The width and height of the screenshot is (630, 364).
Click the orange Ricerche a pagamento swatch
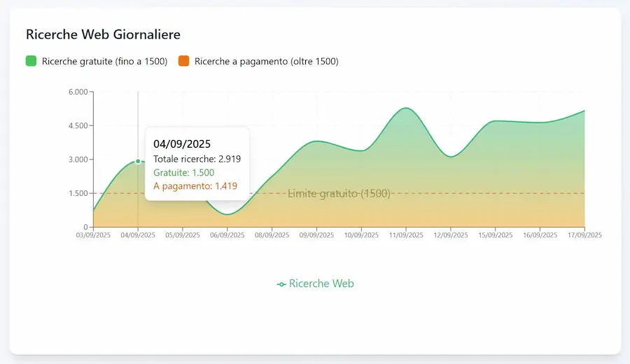click(x=183, y=61)
